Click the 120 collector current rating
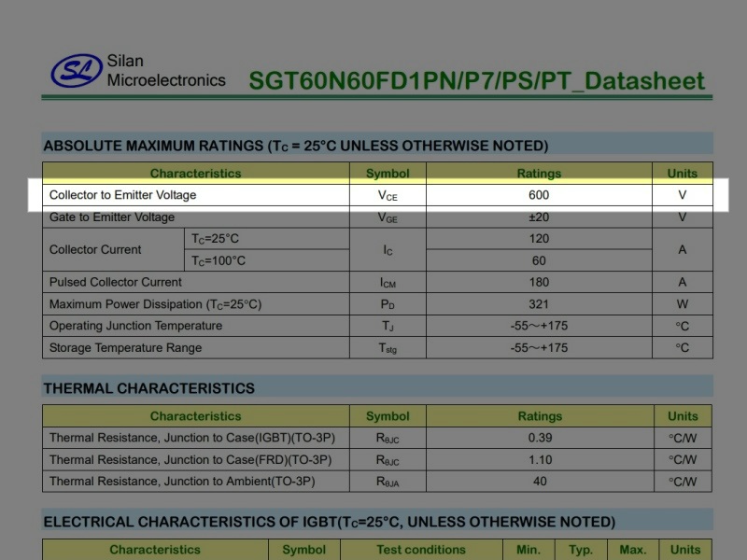The width and height of the screenshot is (747, 560). coord(539,239)
